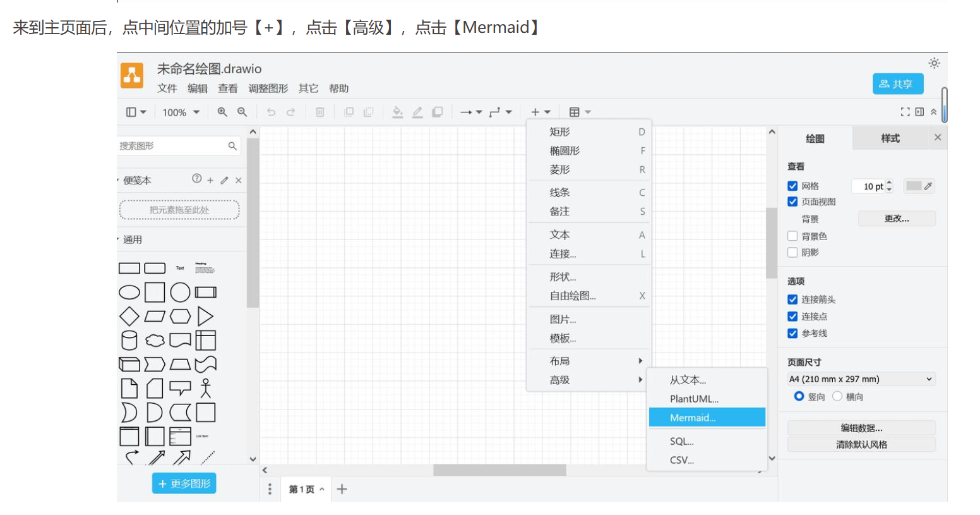The image size is (980, 515).
Task: Add a new page with plus icon
Action: (x=342, y=489)
